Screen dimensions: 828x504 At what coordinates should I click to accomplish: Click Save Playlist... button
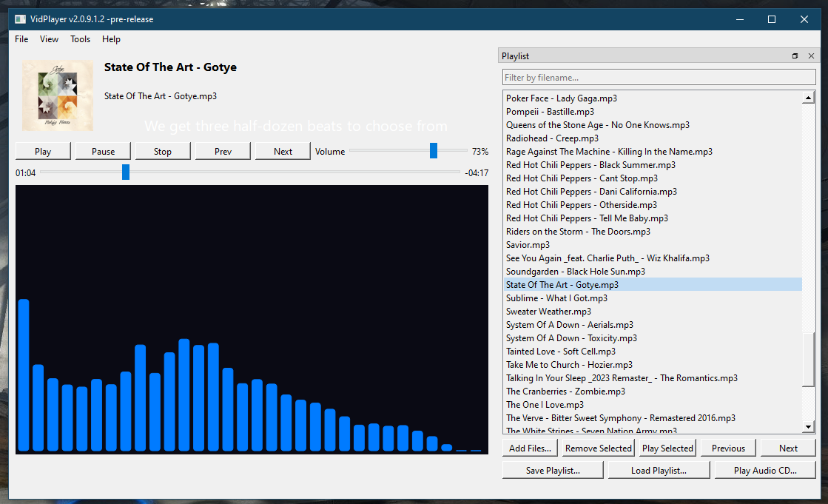[x=553, y=471]
